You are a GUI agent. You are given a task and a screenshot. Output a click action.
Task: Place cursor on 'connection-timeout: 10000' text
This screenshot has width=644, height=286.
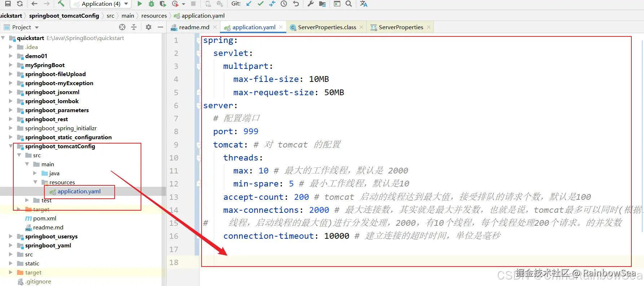point(286,236)
